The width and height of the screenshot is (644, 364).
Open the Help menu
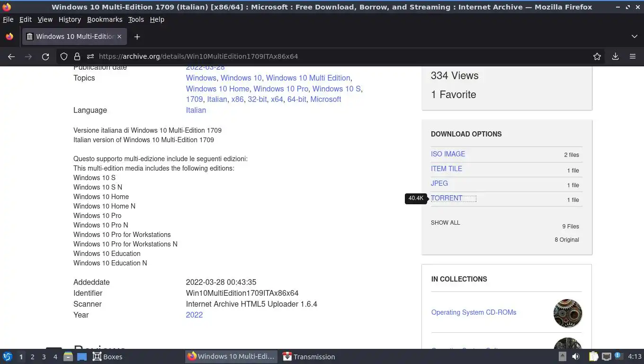157,19
